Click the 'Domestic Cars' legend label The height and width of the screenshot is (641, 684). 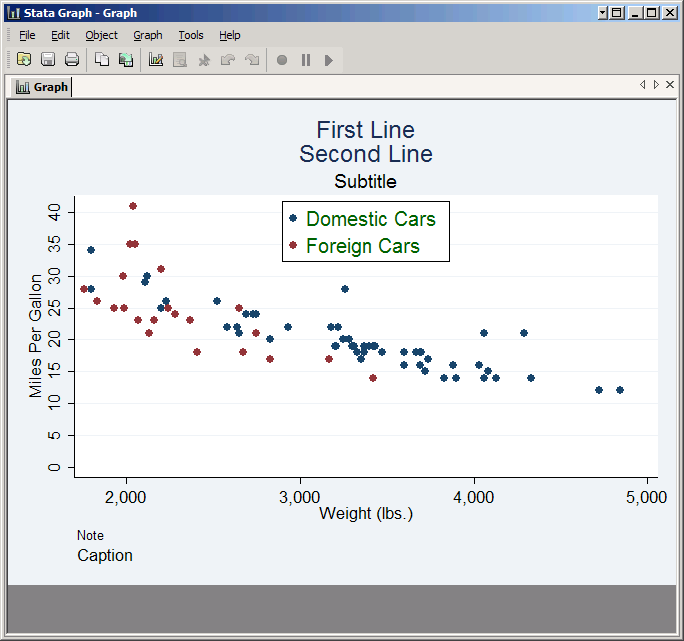371,219
